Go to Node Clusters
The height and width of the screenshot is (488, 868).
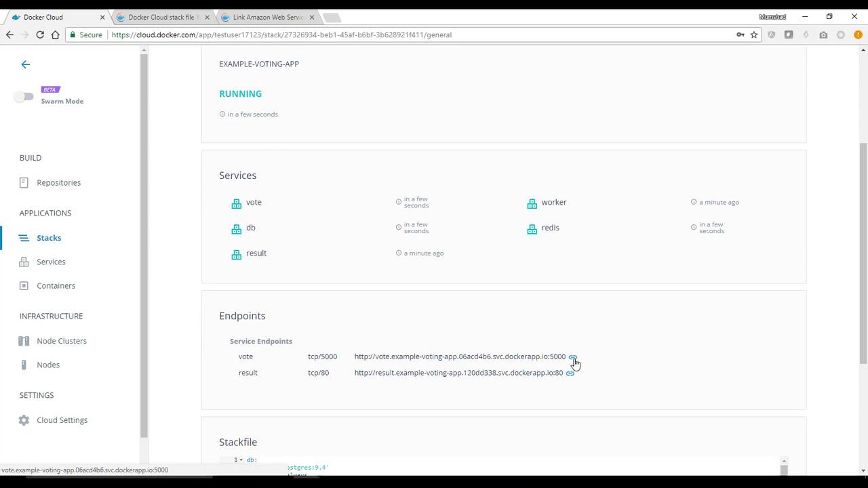(62, 341)
